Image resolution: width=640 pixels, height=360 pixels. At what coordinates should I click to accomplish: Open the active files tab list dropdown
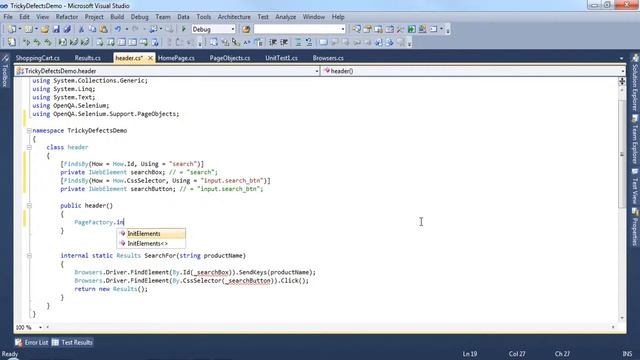pyautogui.click(x=621, y=58)
